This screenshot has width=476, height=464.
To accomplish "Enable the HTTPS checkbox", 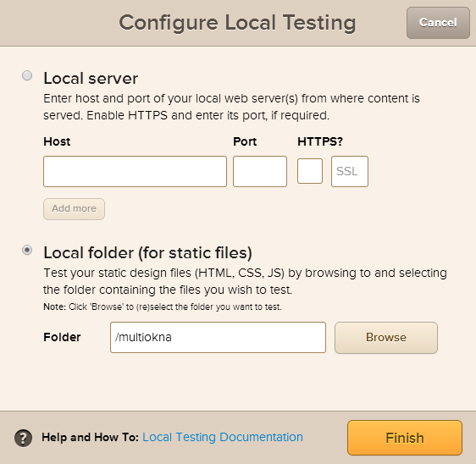I will (x=310, y=171).
